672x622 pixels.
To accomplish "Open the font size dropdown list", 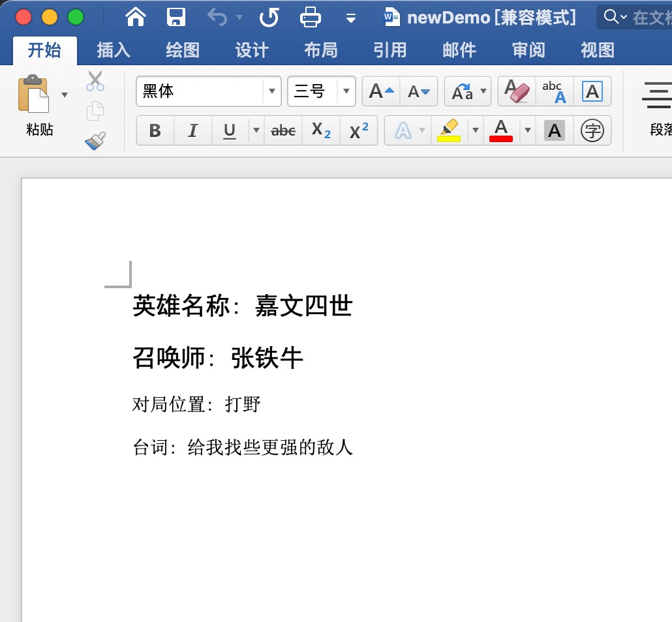I will 346,91.
